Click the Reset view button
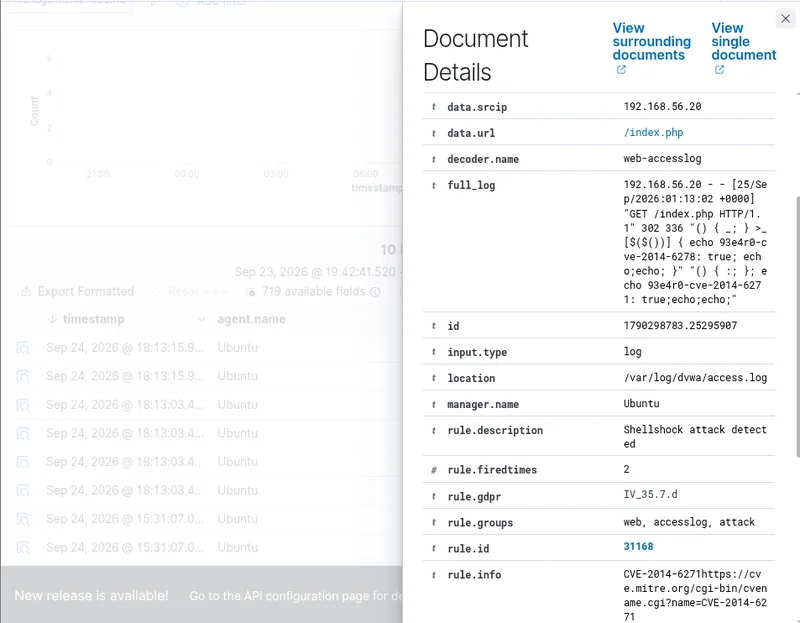The width and height of the screenshot is (800, 623). click(x=190, y=291)
